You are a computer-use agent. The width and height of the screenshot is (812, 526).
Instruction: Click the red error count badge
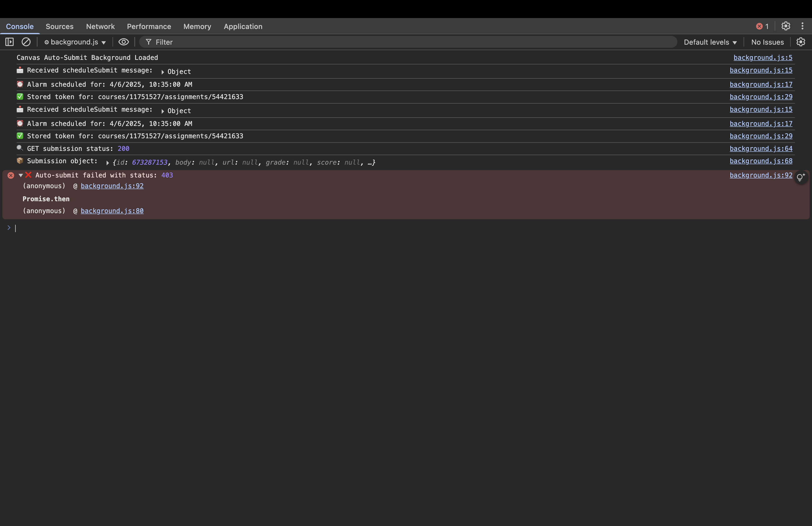tap(762, 26)
